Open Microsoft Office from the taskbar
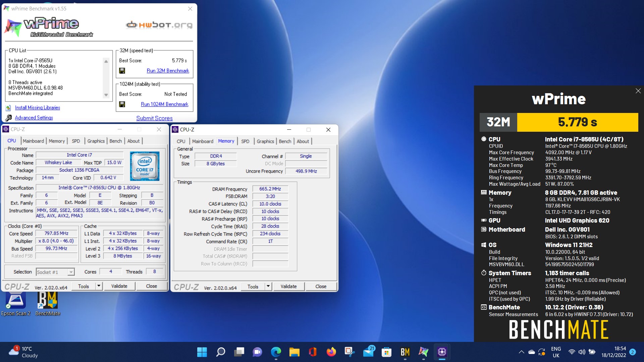644x362 pixels. [x=313, y=352]
